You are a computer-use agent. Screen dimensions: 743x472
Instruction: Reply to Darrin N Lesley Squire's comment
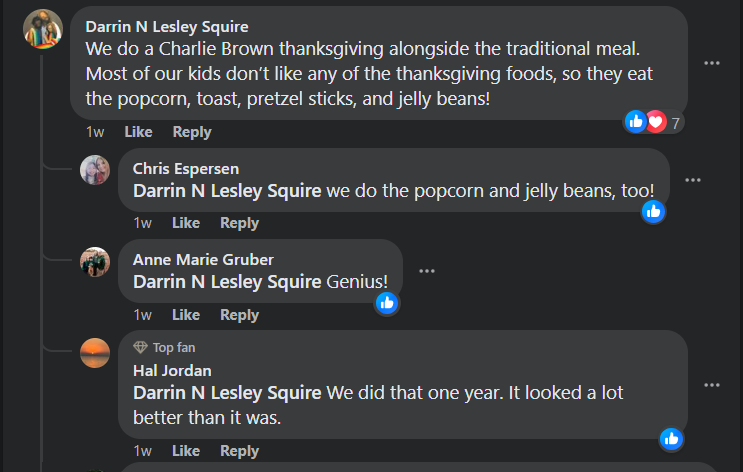click(192, 132)
